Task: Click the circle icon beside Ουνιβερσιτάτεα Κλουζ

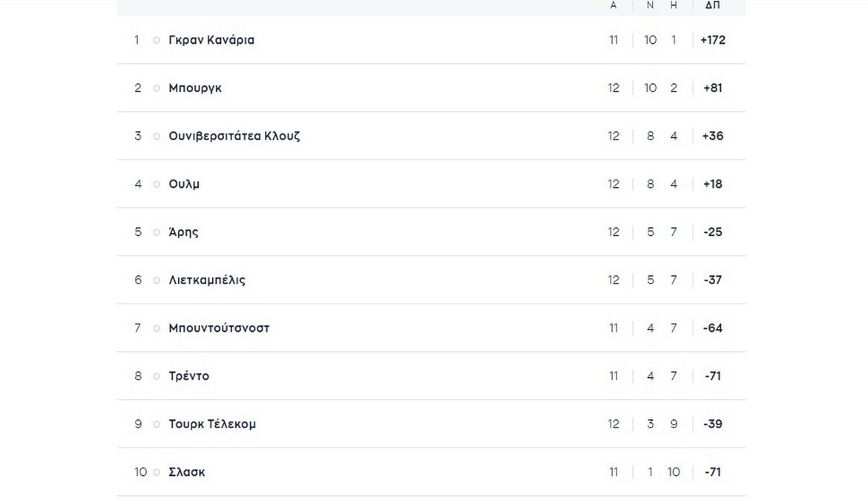Action: point(157,137)
